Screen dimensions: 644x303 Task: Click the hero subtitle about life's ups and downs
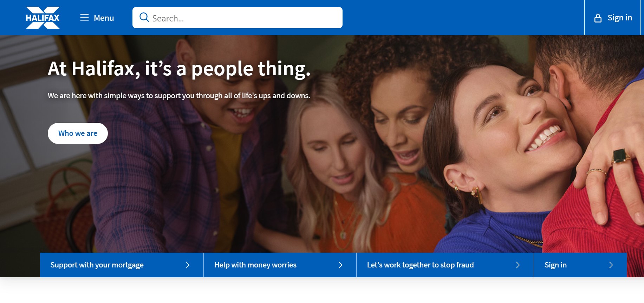[179, 96]
